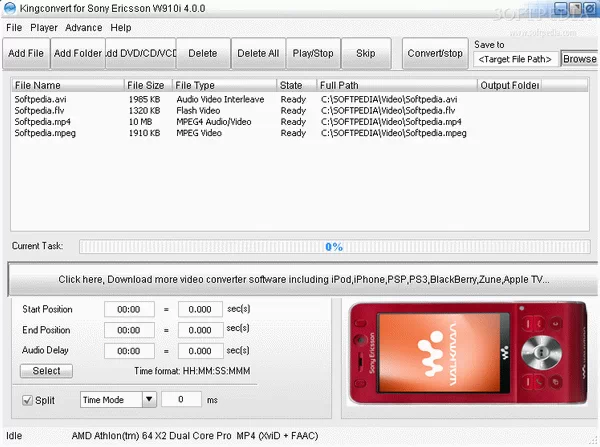Sort by File Type column header
This screenshot has width=600, height=447.
[x=224, y=85]
